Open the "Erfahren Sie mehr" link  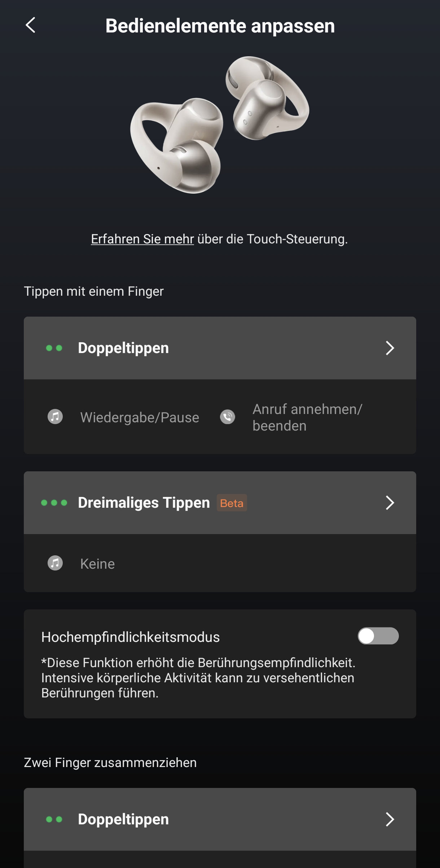pos(142,239)
